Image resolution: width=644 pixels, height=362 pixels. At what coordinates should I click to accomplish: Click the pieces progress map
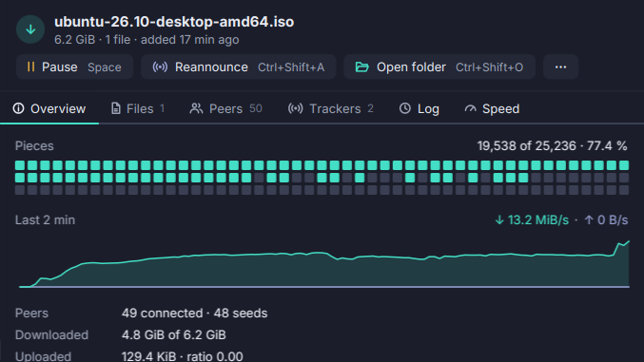pyautogui.click(x=322, y=178)
